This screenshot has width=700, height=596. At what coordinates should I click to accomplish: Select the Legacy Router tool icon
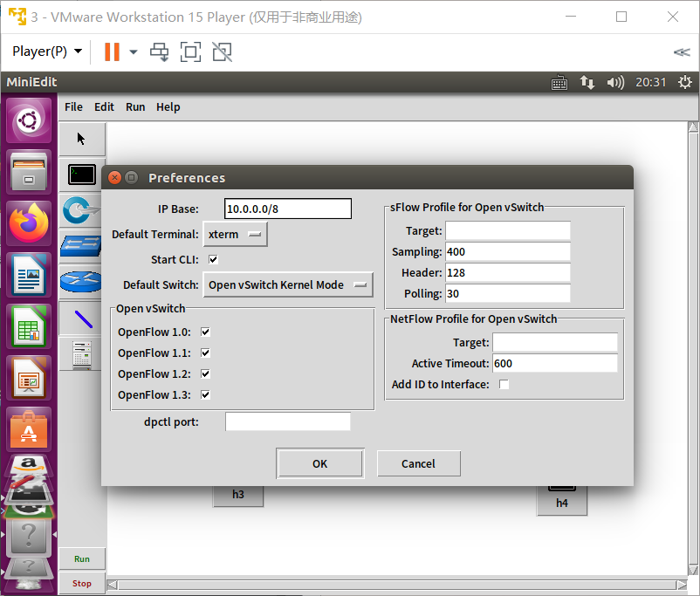pos(81,282)
